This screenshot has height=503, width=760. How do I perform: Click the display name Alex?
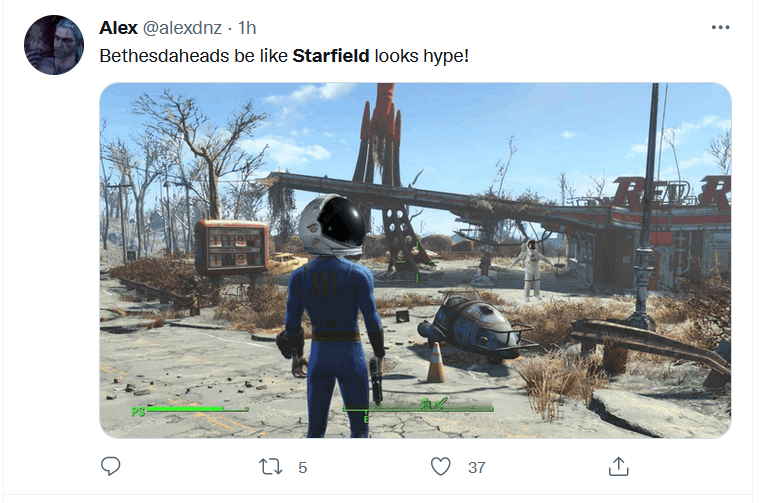pyautogui.click(x=118, y=28)
